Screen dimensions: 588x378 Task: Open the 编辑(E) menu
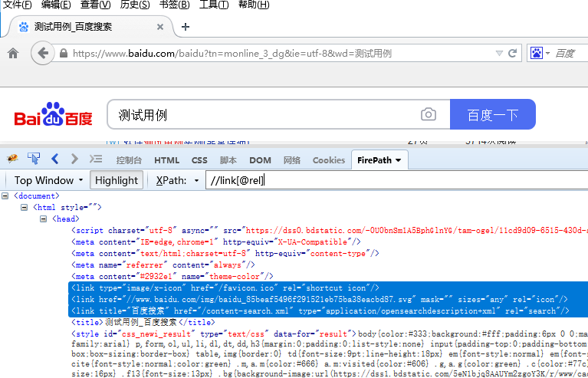(x=56, y=5)
